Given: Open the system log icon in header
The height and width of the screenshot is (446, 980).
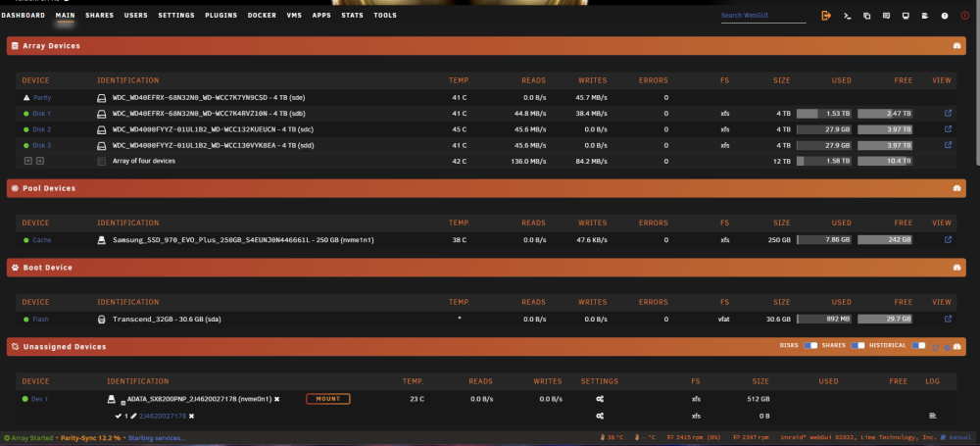Looking at the screenshot, I should (925, 16).
